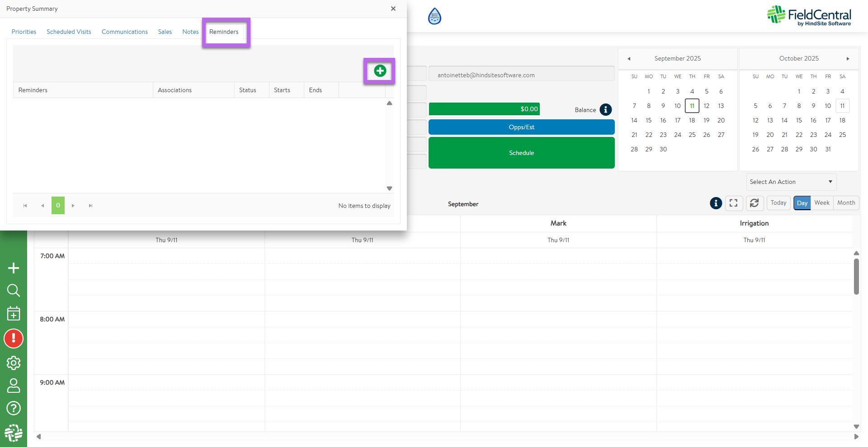868x447 pixels.
Task: Open help question mark icon
Action: pos(14,408)
